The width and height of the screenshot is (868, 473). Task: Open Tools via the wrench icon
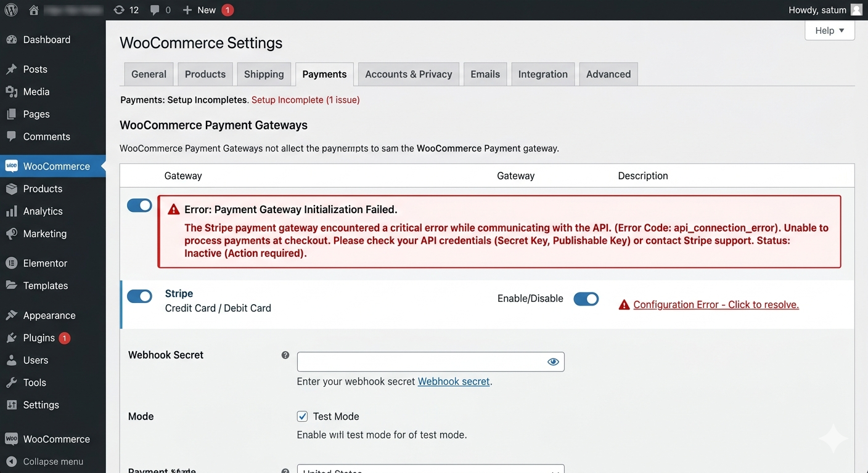[x=11, y=382]
